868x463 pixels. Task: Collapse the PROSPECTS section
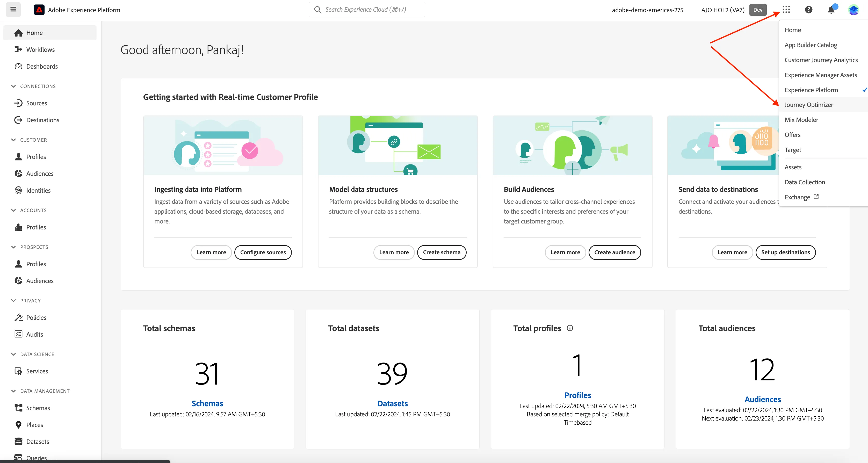point(13,247)
